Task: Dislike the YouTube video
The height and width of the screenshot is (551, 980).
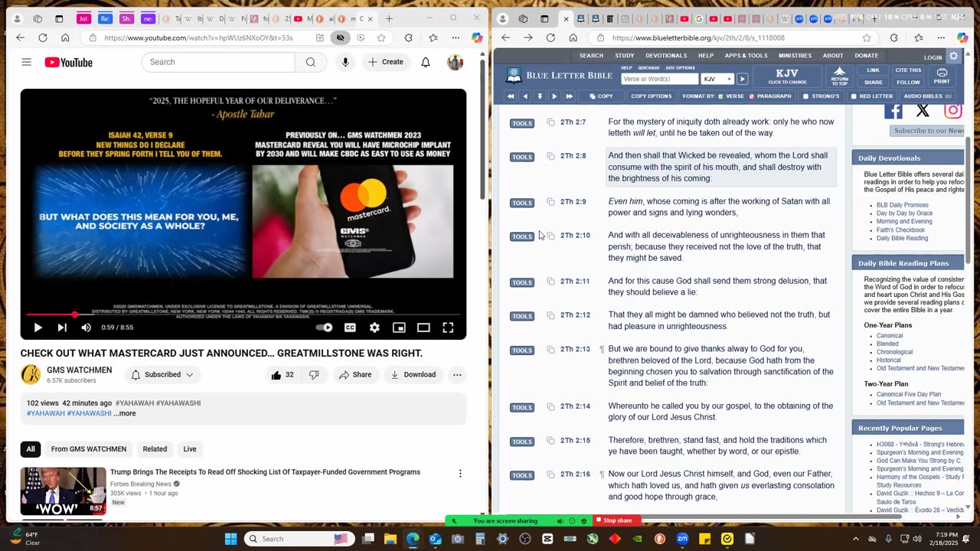Action: click(x=314, y=375)
